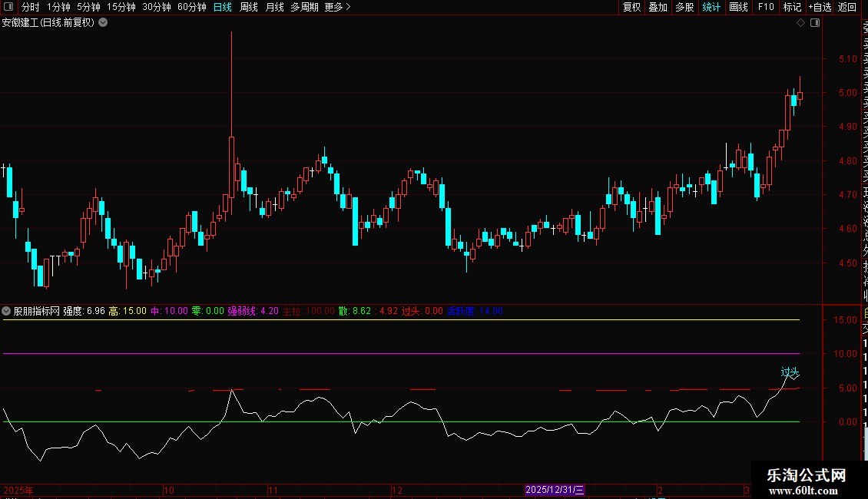868x499 pixels.
Task: Select the 30分钟 period
Action: click(157, 7)
